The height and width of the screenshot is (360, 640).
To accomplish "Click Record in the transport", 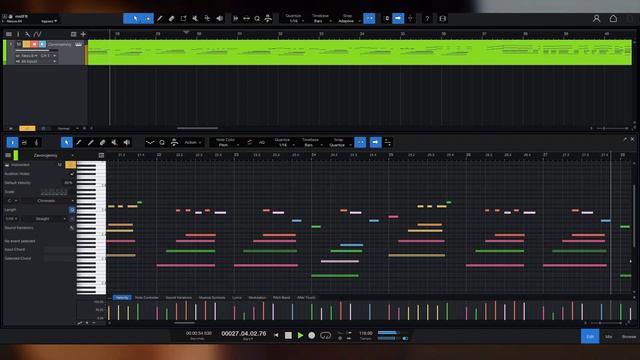I will click(311, 335).
